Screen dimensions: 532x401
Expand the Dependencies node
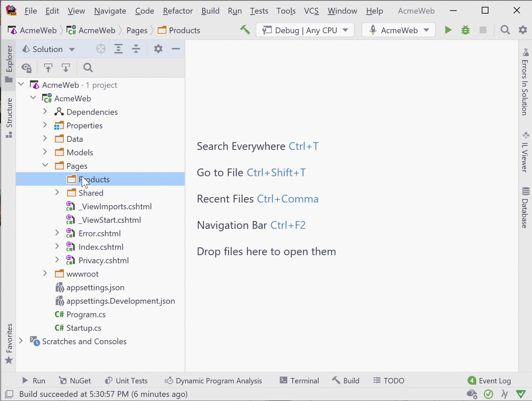point(45,111)
